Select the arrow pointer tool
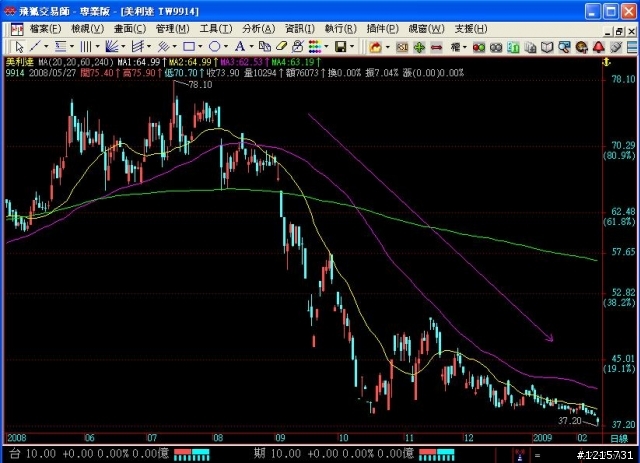This screenshot has width=640, height=463. coord(19,47)
